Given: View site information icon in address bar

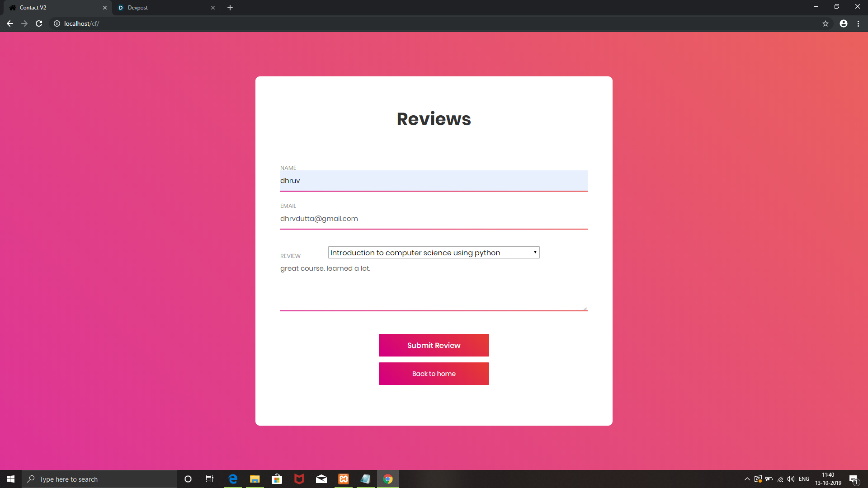Looking at the screenshot, I should (x=57, y=23).
